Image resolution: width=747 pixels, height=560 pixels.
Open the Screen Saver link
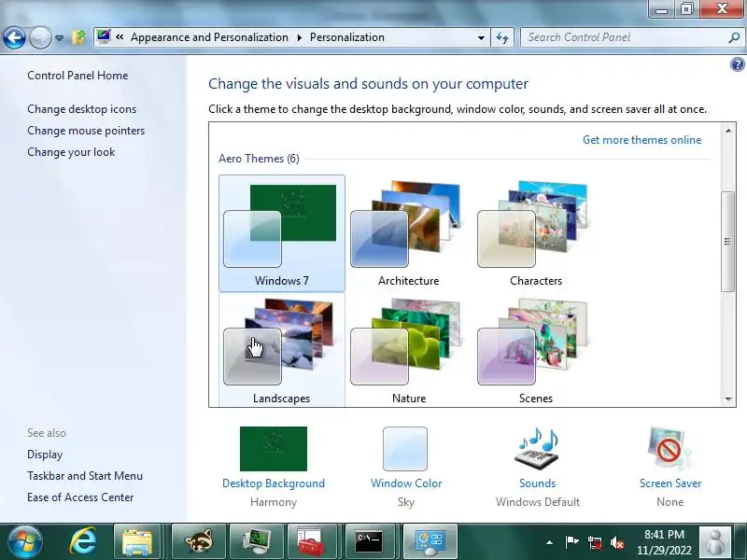point(670,483)
